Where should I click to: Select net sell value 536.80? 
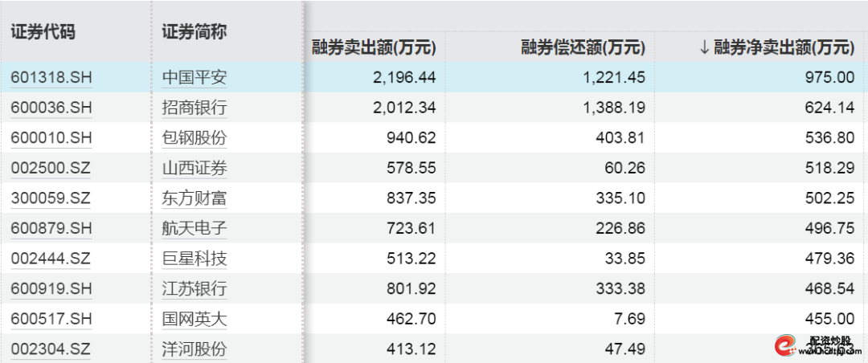[829, 138]
